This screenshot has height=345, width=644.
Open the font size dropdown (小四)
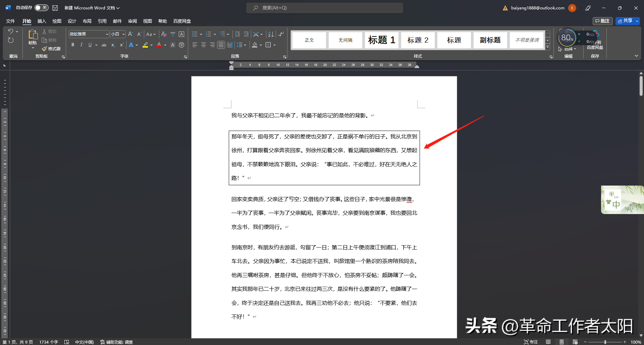click(x=123, y=34)
